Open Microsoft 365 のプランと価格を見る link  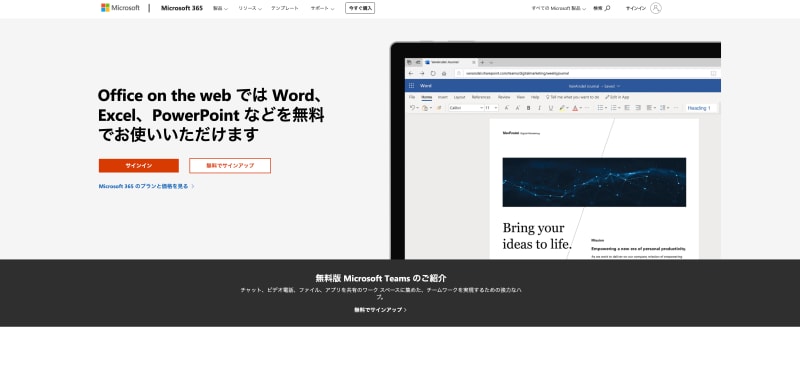tap(146, 186)
